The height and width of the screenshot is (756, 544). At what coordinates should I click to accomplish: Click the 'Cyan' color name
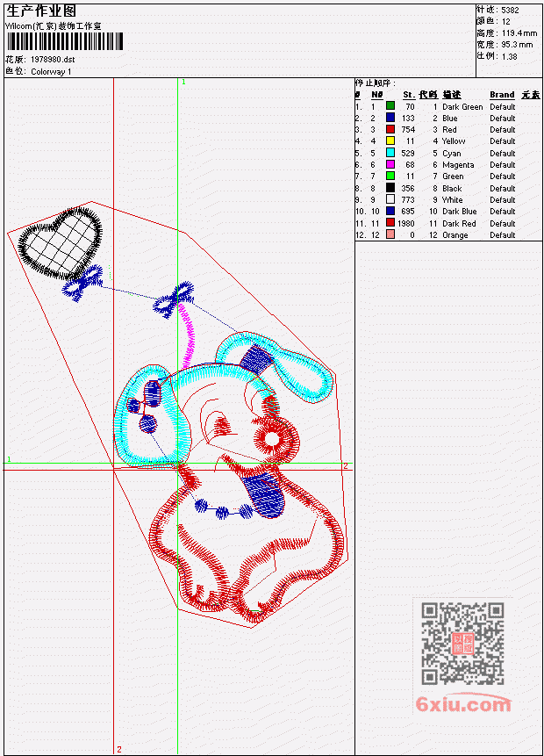click(x=452, y=154)
